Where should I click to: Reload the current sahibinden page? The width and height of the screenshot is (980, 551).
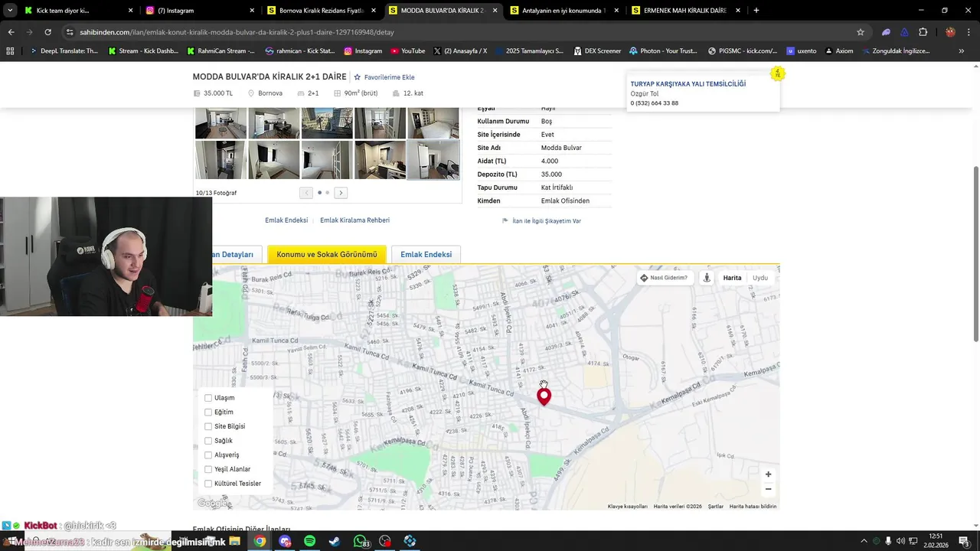[47, 32]
